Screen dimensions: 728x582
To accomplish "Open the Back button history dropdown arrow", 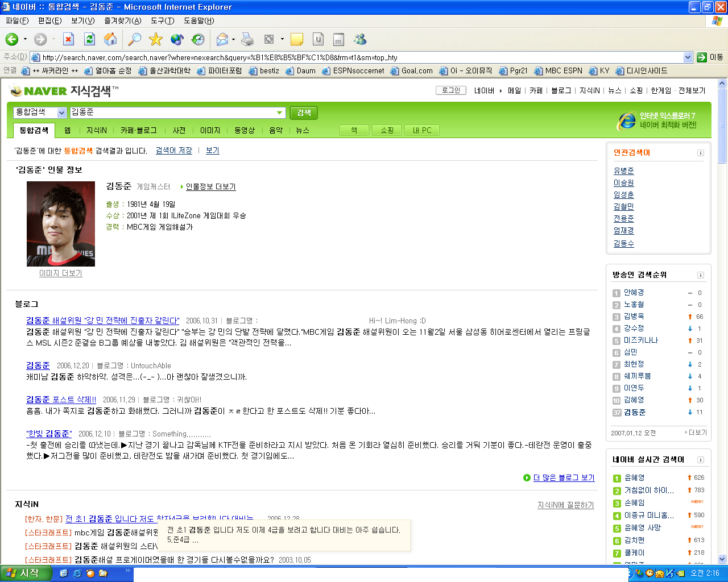I will tap(25, 39).
